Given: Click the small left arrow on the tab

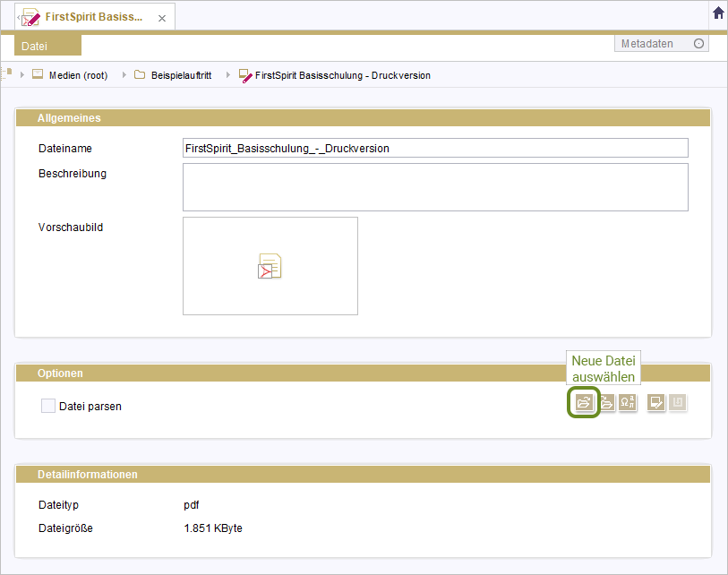Looking at the screenshot, I should [x=18, y=18].
